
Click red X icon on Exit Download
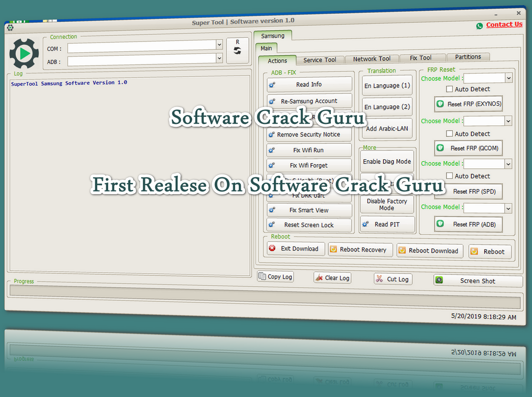(x=272, y=248)
